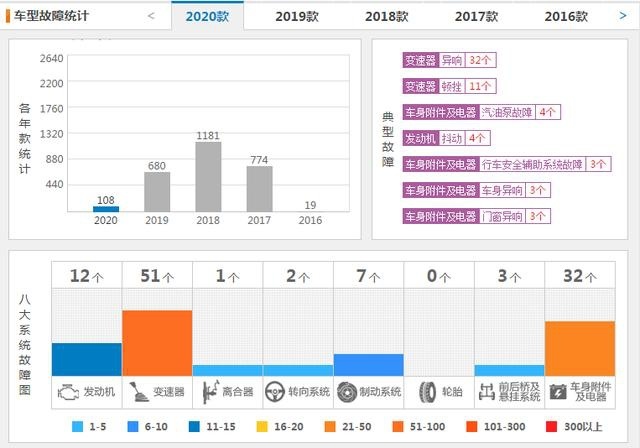
Task: Click the tire (轮胎) icon
Action: (x=427, y=392)
